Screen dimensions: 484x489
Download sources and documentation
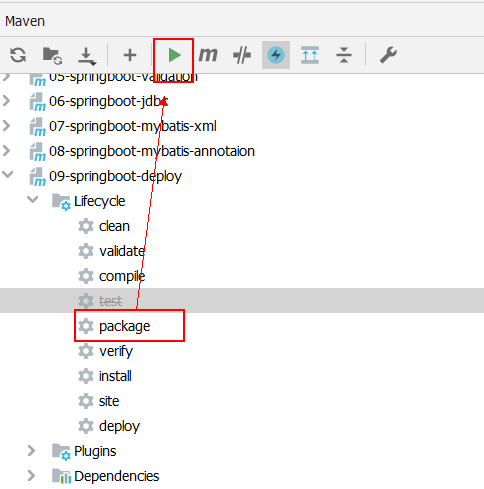pos(87,56)
